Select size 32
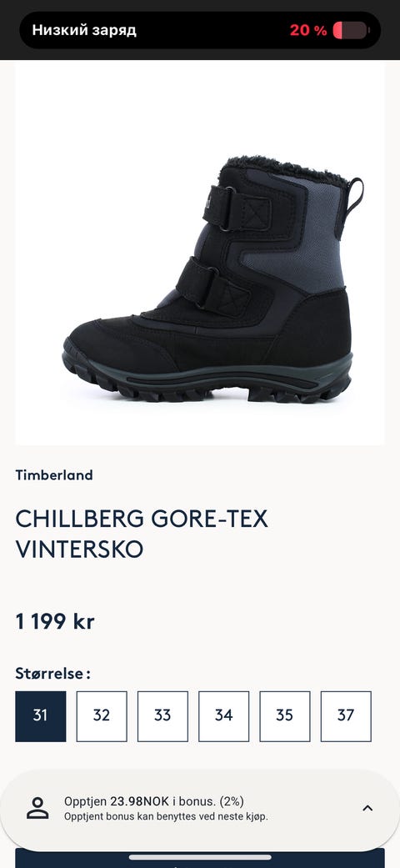 [101, 715]
